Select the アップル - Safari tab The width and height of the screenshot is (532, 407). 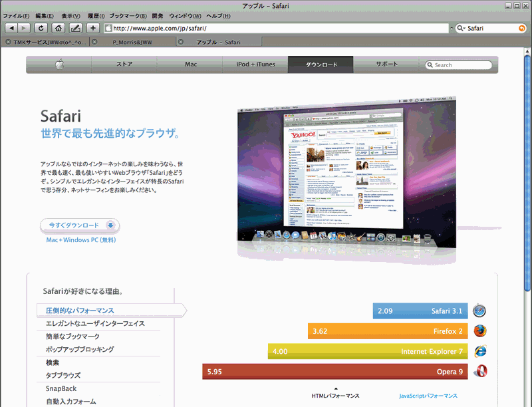(x=219, y=42)
